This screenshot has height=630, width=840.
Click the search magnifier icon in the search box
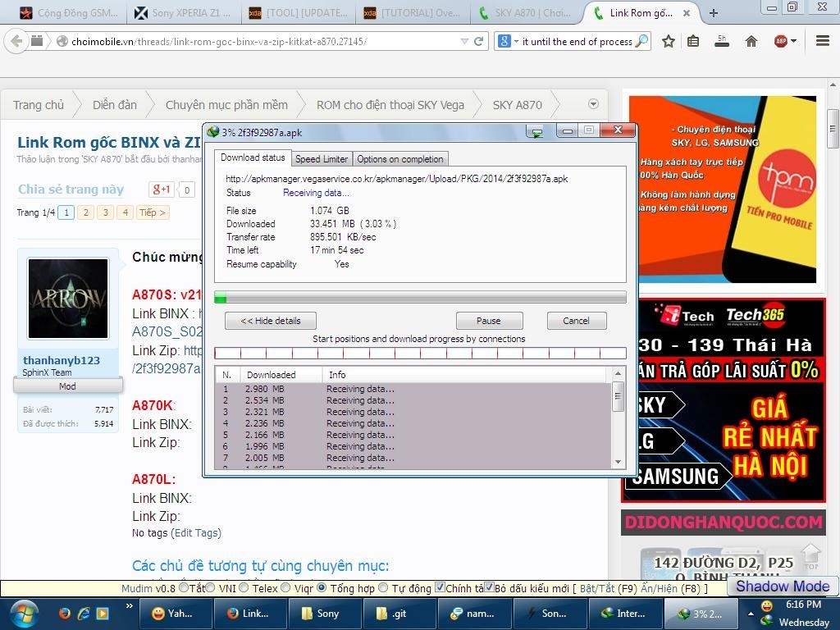coord(641,41)
